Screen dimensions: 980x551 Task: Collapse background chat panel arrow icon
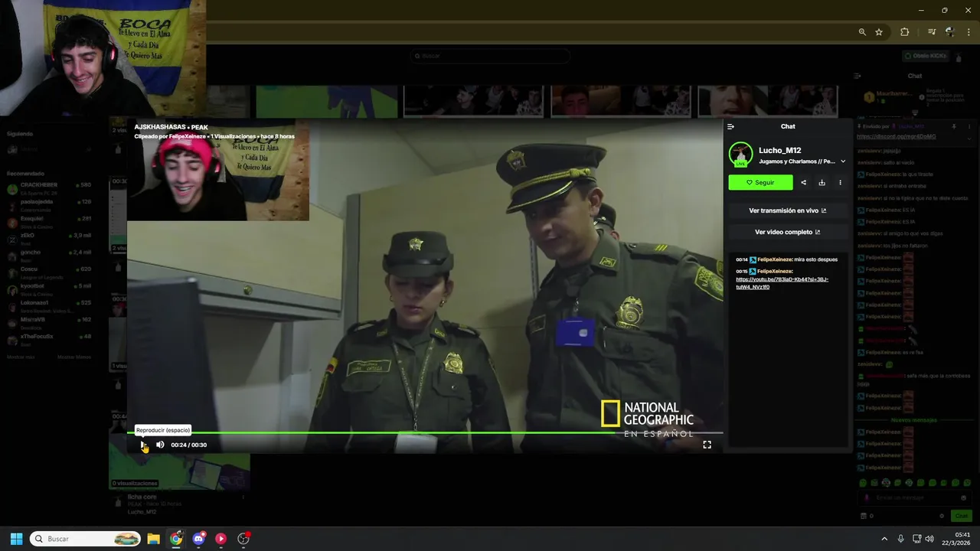[857, 76]
